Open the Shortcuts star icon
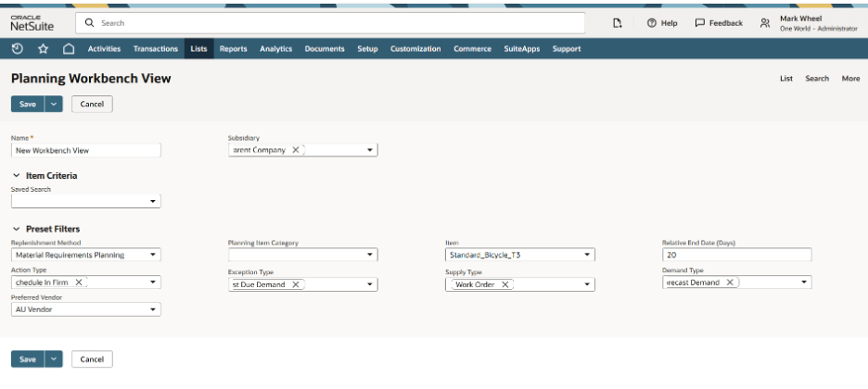The image size is (868, 389). click(44, 48)
